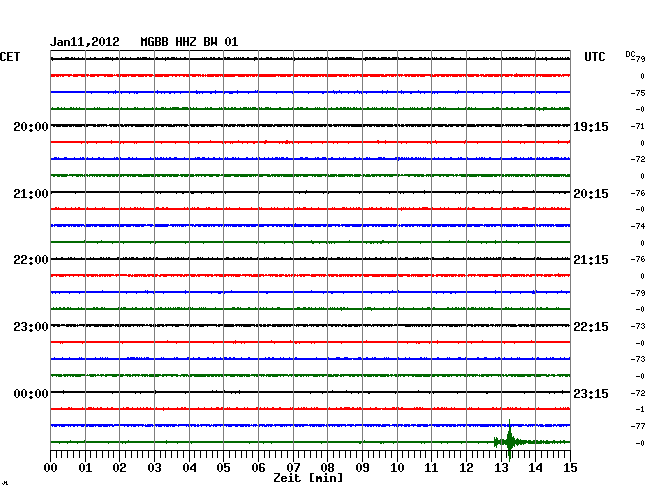Viewport: 650px width, 494px height.
Task: Click minute axis tick label '04'
Action: pyautogui.click(x=189, y=468)
